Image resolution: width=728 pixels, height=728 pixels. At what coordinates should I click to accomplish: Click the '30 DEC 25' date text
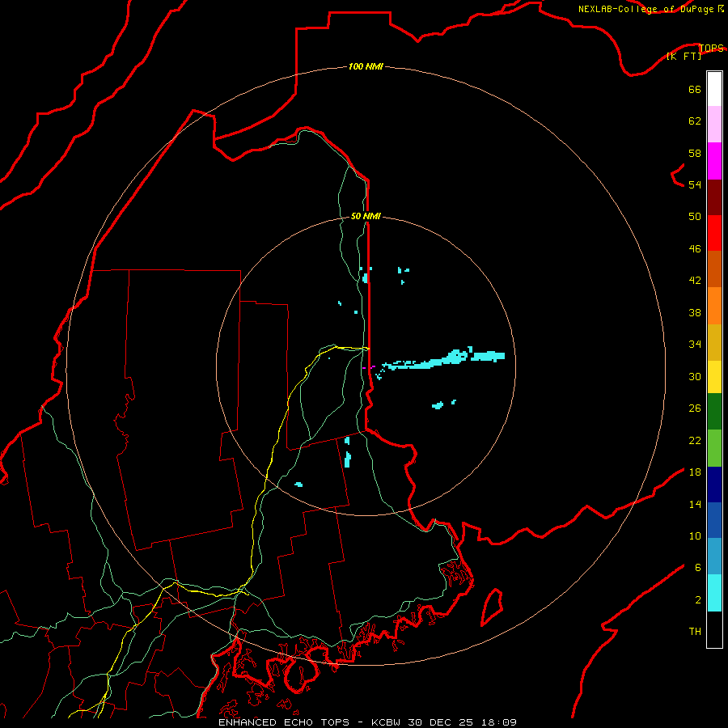(x=440, y=722)
